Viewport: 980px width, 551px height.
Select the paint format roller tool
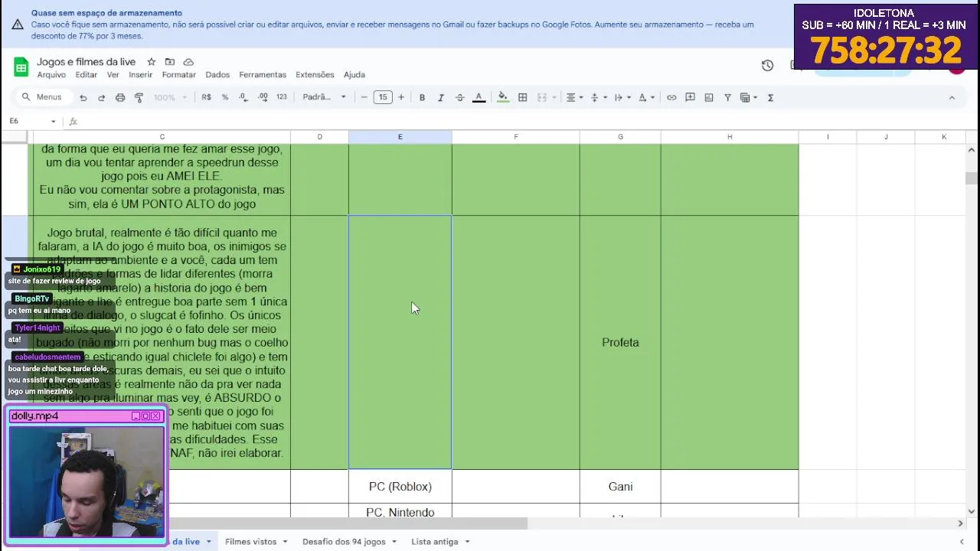point(139,97)
